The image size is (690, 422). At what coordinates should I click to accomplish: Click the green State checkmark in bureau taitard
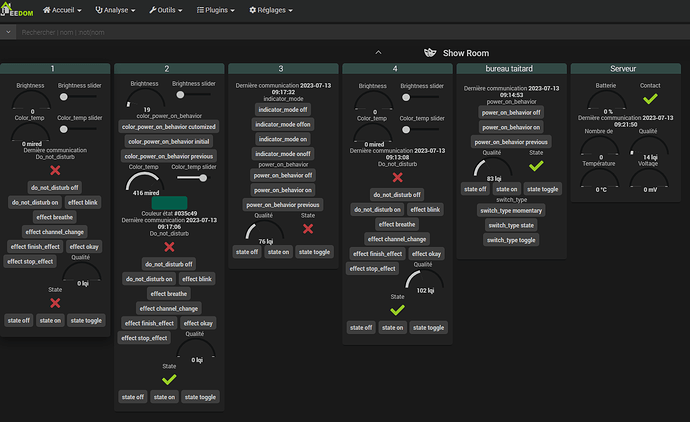pyautogui.click(x=536, y=166)
